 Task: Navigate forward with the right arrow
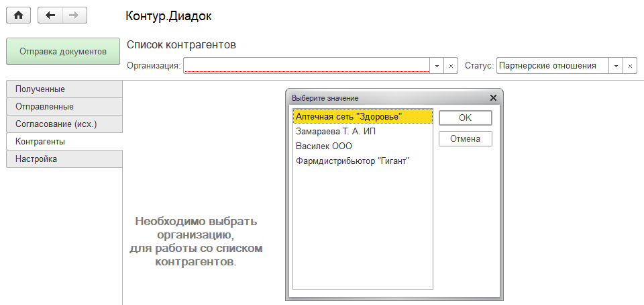(74, 15)
